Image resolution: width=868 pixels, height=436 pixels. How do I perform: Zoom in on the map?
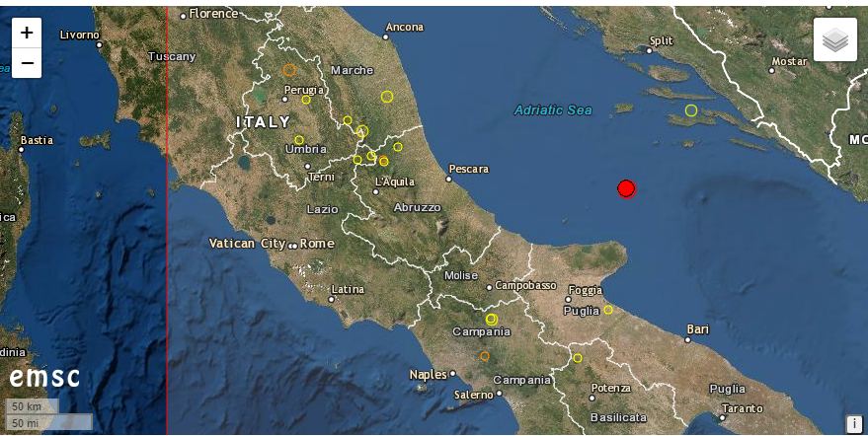coord(27,33)
